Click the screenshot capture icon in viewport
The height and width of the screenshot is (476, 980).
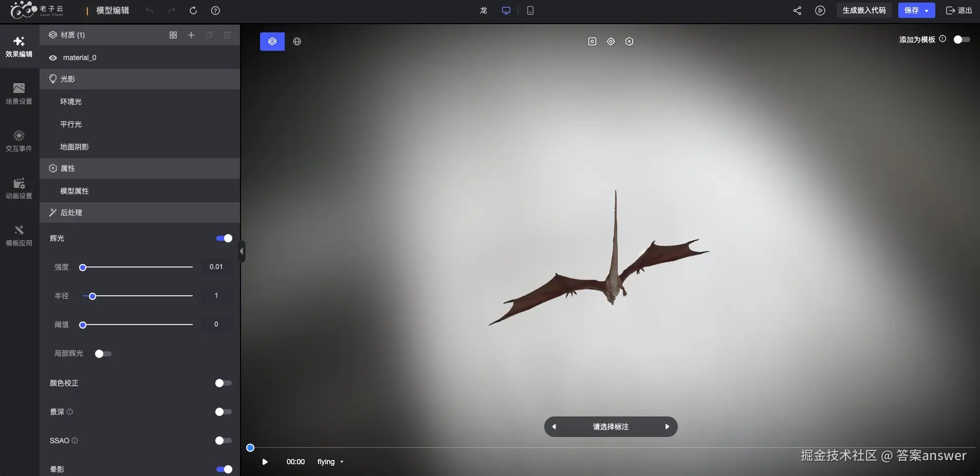pos(592,42)
